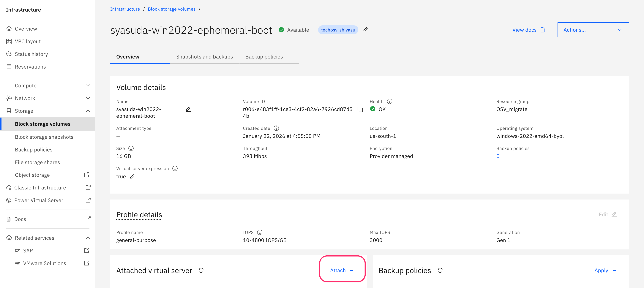Screen dimensions: 644x288
Task: Open the Backup policies tab
Action: pyautogui.click(x=264, y=57)
